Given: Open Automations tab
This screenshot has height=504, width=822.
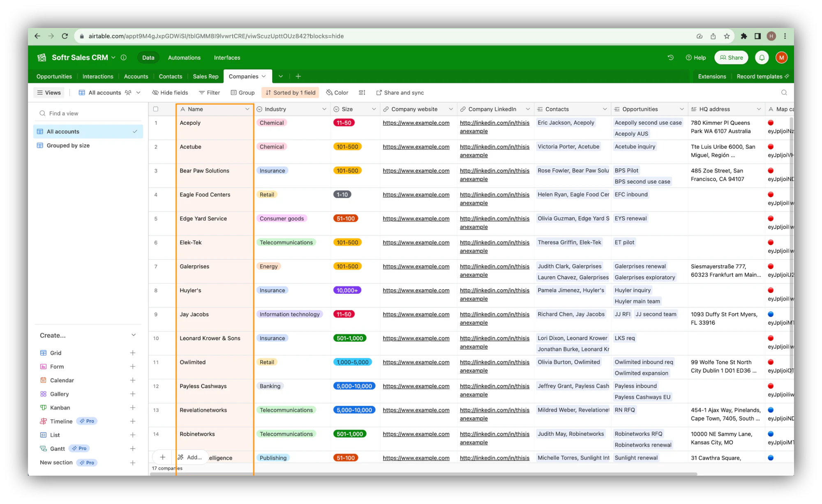Looking at the screenshot, I should tap(184, 58).
